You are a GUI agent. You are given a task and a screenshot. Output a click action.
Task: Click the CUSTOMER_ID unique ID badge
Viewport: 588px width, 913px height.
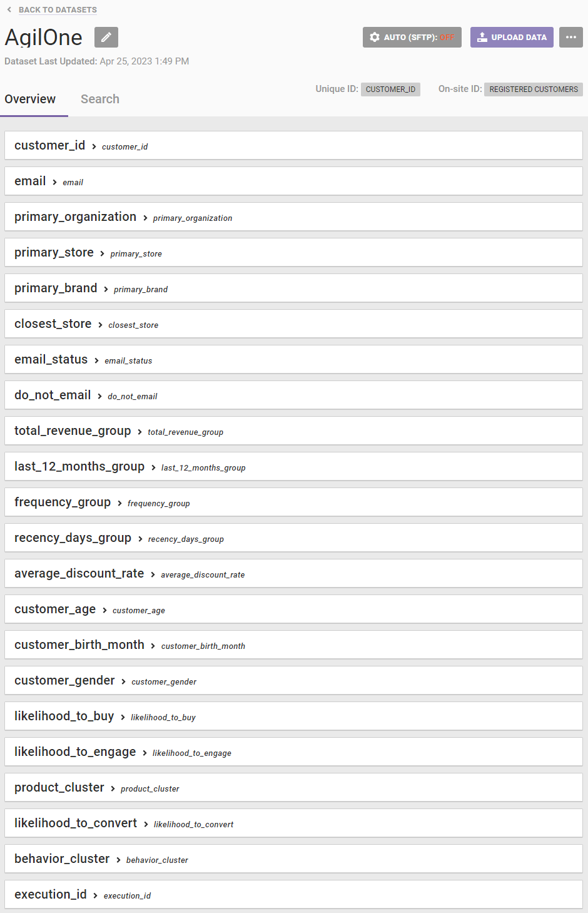coord(390,89)
